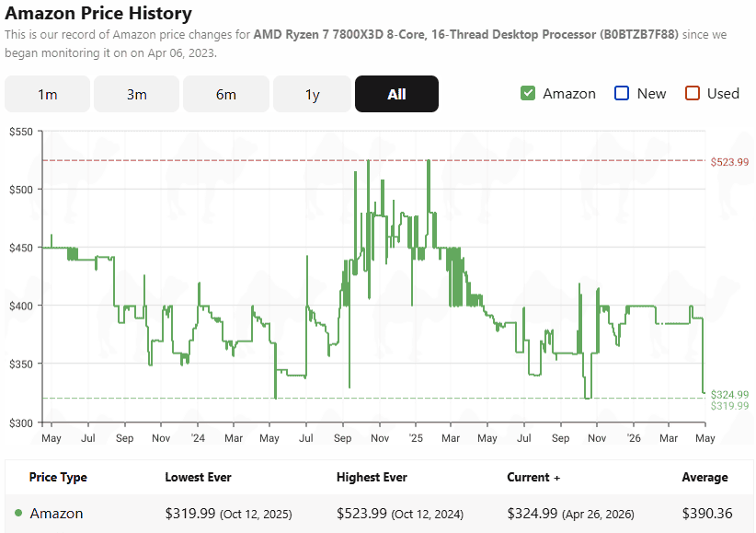Click the $324.99 (Apr 26, 2026) cell

point(570,513)
